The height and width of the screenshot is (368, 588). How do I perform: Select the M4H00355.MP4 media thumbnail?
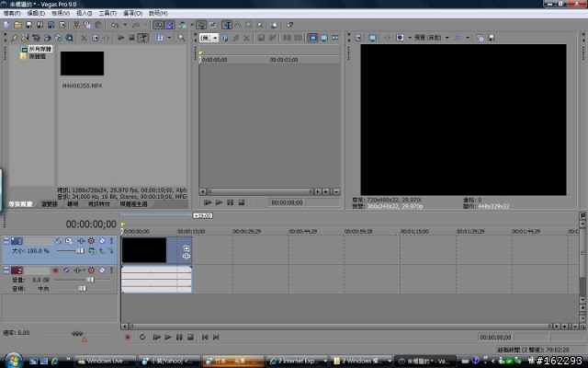82,63
